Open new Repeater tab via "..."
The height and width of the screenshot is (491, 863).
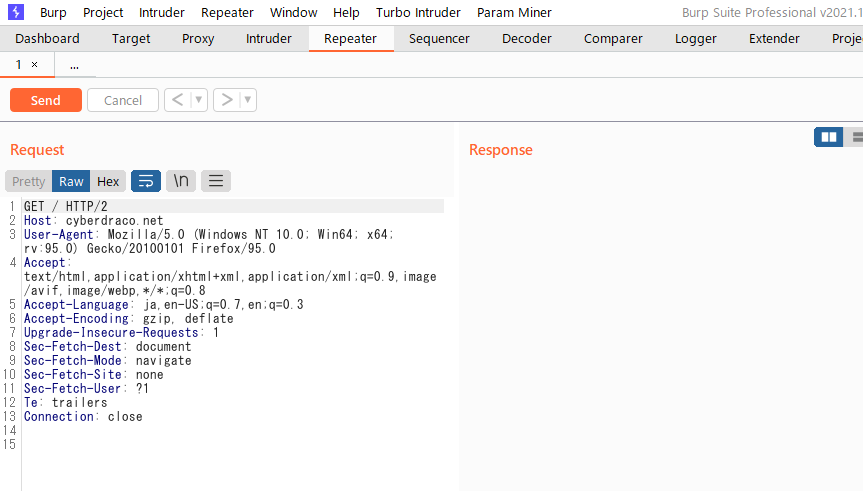pos(74,64)
